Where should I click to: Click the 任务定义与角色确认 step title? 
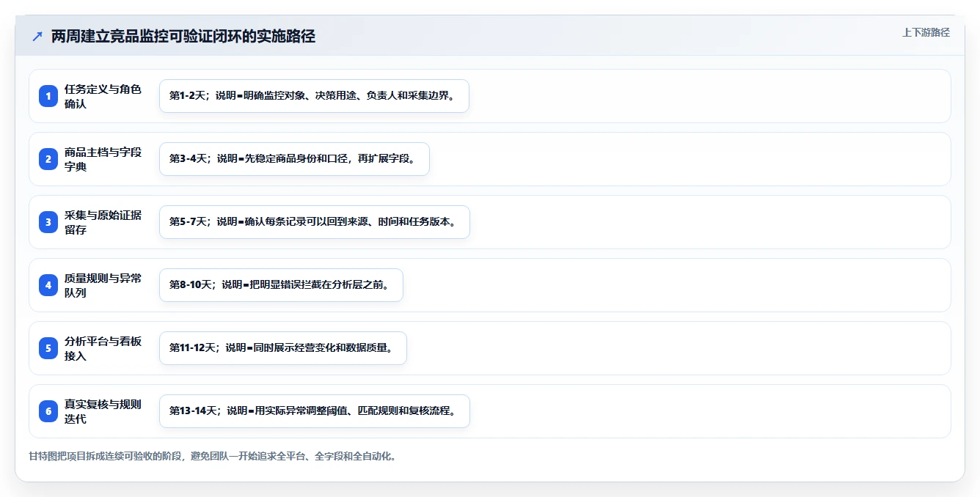[x=103, y=96]
